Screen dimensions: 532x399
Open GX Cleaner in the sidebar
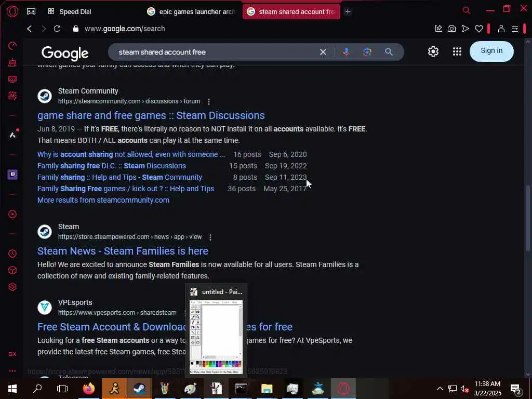[x=12, y=62]
